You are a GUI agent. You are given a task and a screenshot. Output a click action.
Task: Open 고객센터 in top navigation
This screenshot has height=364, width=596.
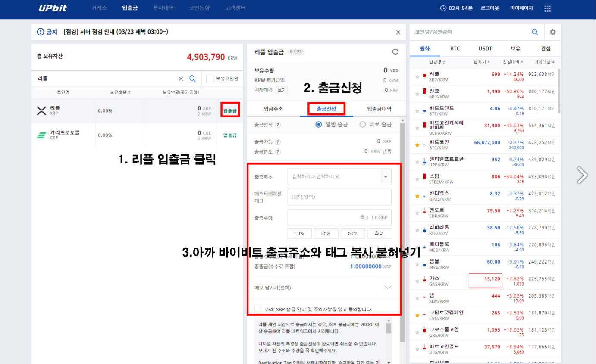pyautogui.click(x=235, y=8)
